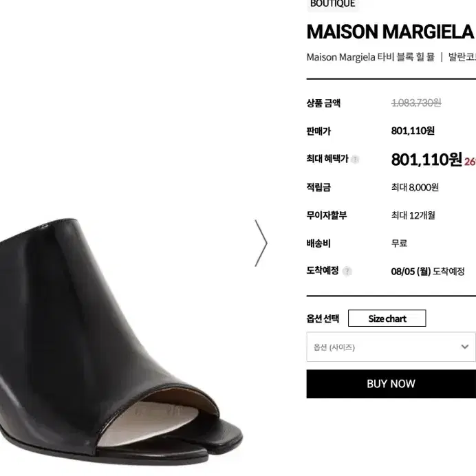Click the red discount percentage label

click(x=470, y=162)
